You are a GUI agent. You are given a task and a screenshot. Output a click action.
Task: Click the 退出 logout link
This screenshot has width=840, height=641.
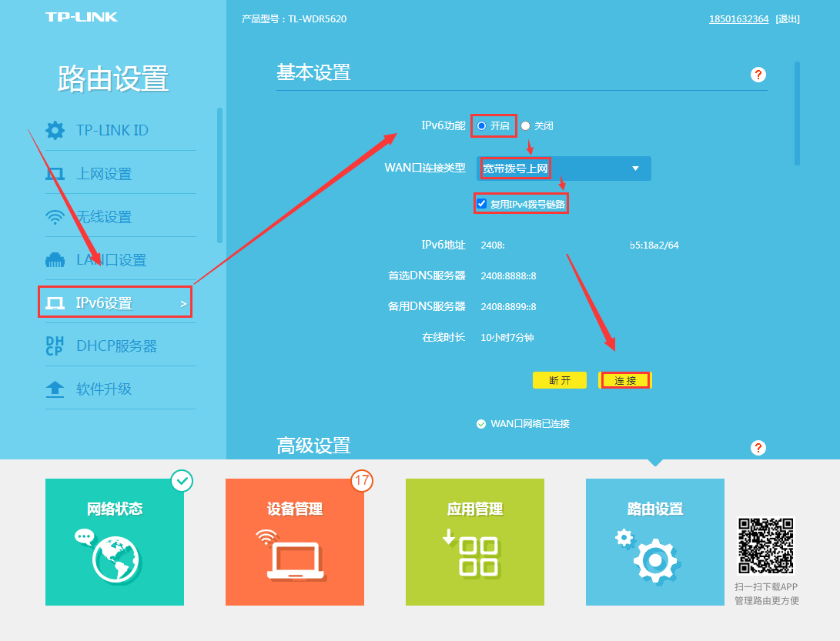788,19
